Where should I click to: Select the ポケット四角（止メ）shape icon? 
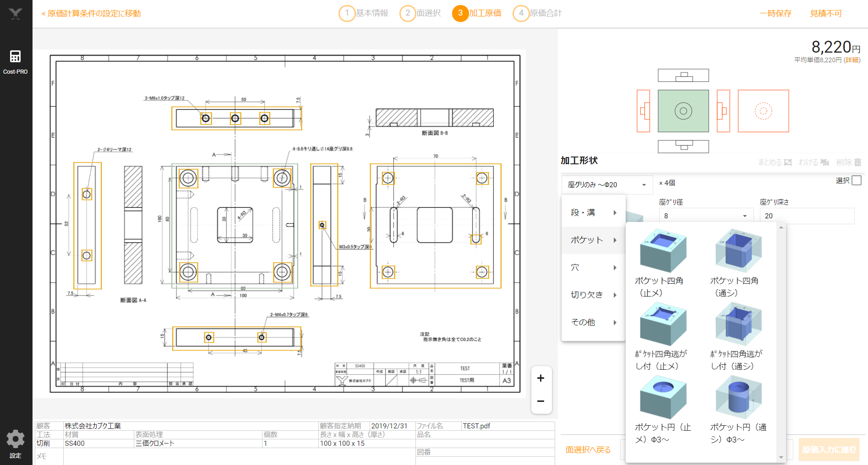(663, 251)
